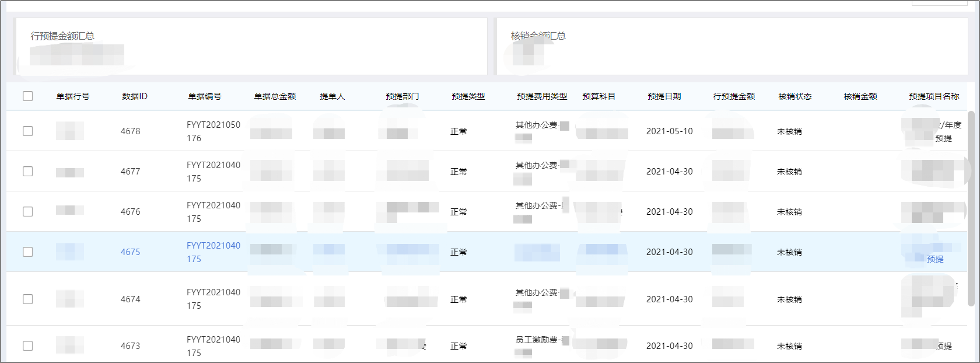Check the row with data ID 4673
Screen dimensions: 980x363
coord(27,346)
